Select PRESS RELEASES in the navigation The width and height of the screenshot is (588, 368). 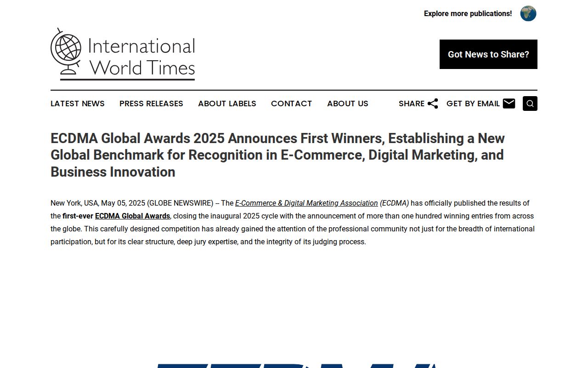point(151,103)
